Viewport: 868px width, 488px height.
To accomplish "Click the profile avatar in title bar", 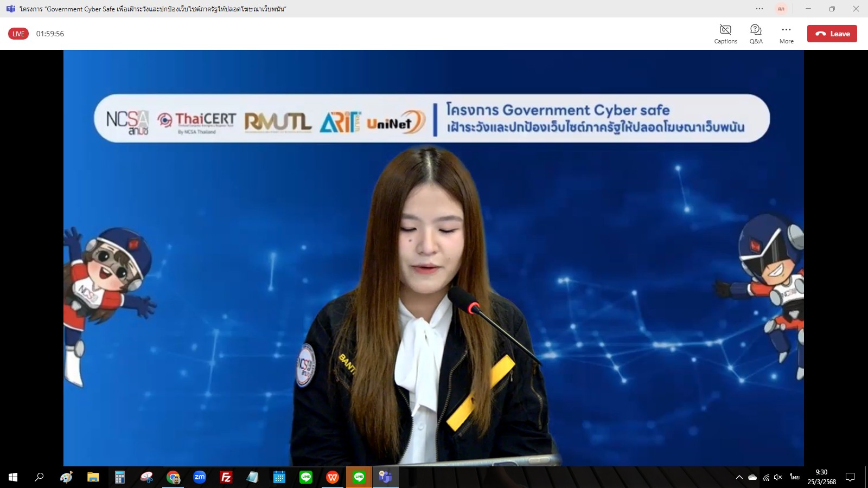I will tap(781, 9).
